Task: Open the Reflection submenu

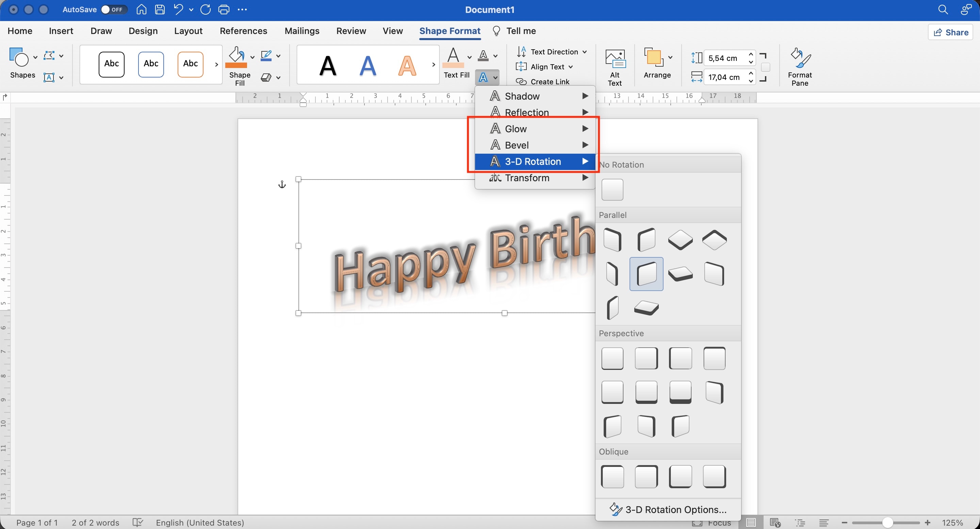Action: [535, 113]
